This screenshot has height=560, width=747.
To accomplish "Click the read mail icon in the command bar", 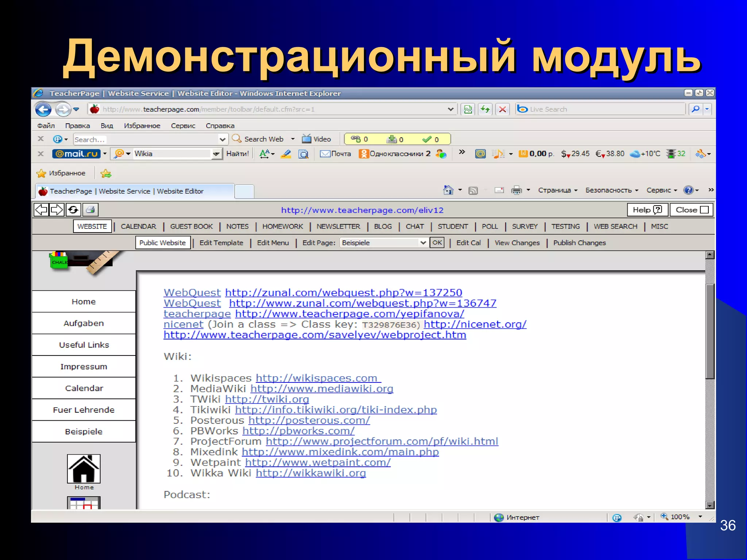I will point(499,190).
